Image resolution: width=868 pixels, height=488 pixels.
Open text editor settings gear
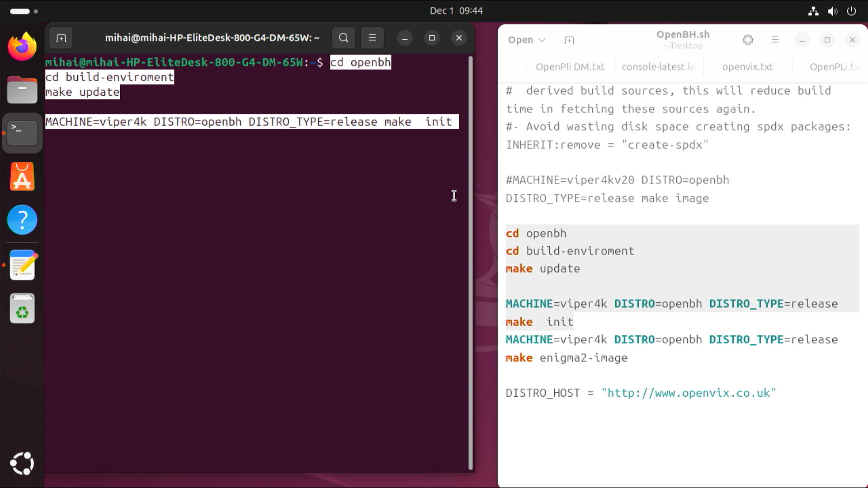(748, 40)
